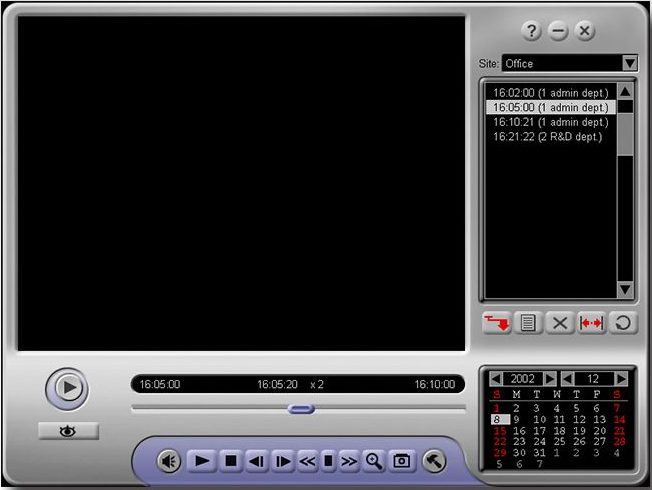Screen dimensions: 652x490
Task: Mute audio with the speaker icon
Action: [x=169, y=461]
